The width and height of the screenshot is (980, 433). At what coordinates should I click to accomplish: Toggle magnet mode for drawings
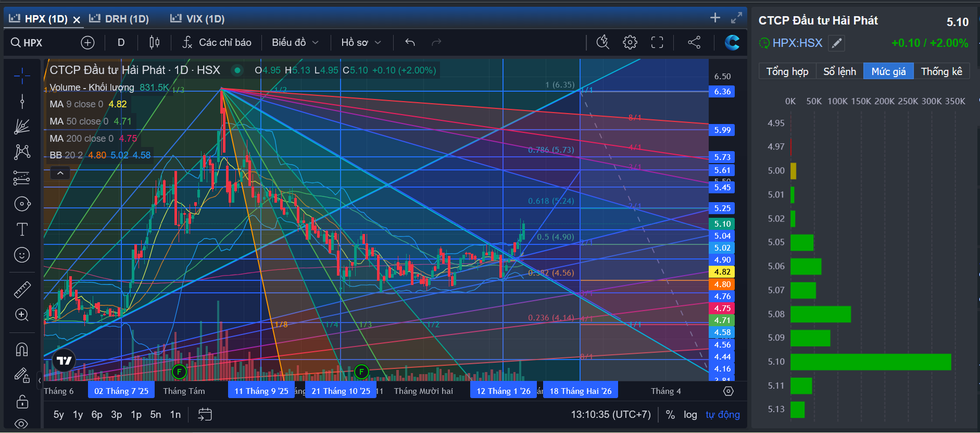pyautogui.click(x=22, y=349)
